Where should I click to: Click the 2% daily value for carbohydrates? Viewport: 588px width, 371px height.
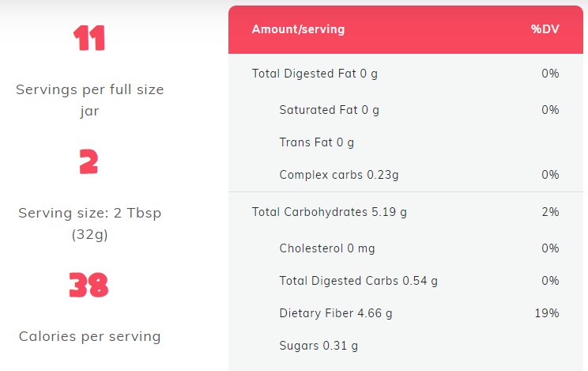(x=550, y=212)
